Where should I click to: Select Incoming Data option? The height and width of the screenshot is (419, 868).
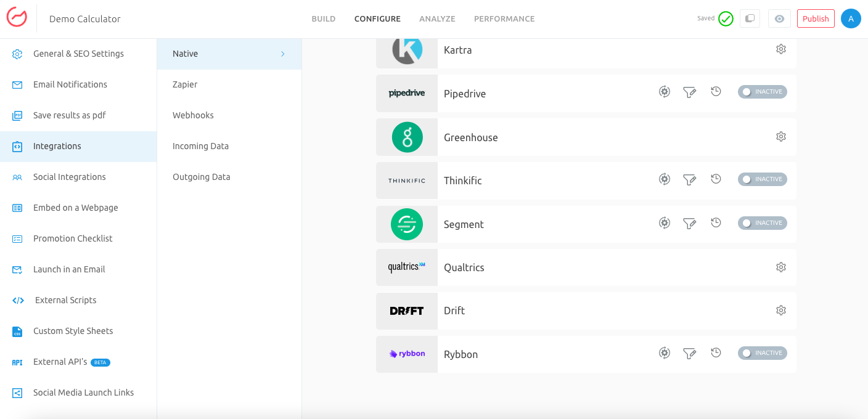pyautogui.click(x=229, y=146)
